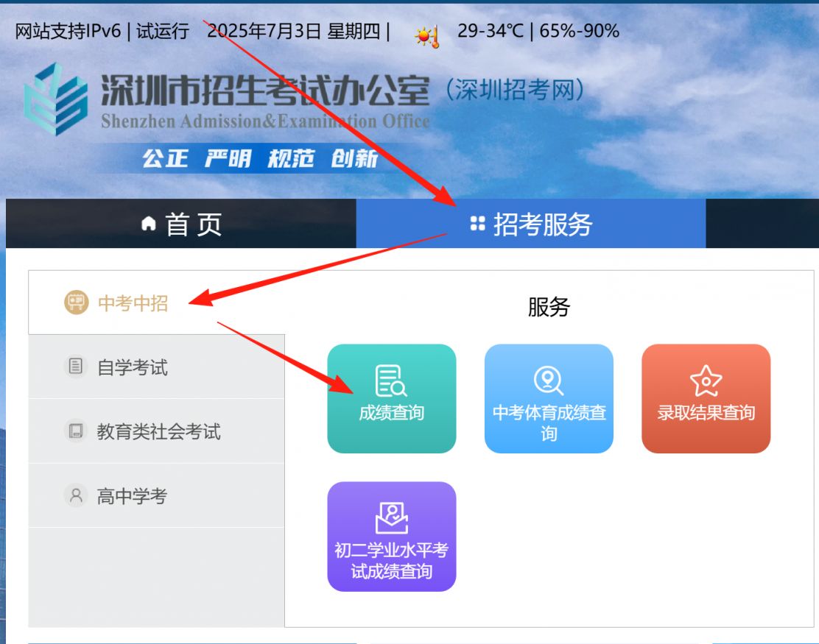The image size is (819, 644).
Task: Choose 高中学考 in the side menu
Action: (157, 496)
